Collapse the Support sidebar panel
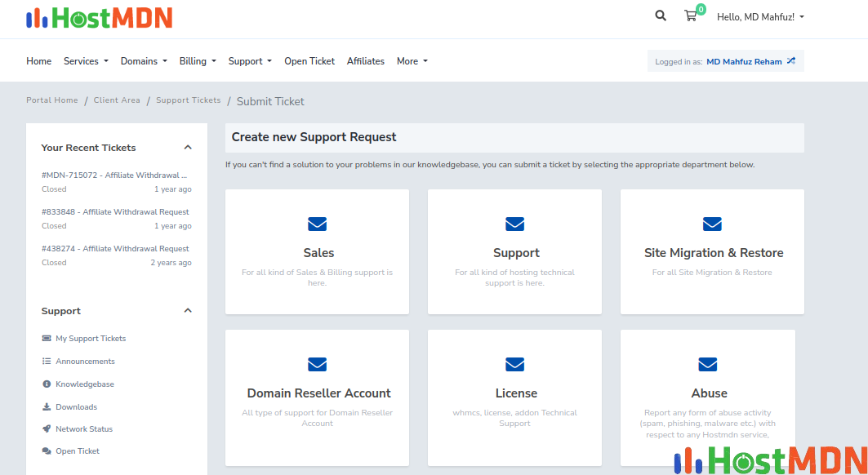Screen dimensions: 868x475 [x=188, y=311]
